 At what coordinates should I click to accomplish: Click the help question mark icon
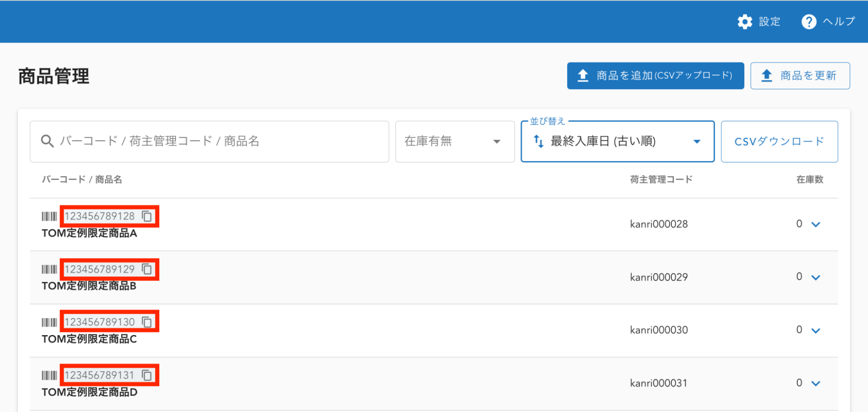[x=809, y=22]
